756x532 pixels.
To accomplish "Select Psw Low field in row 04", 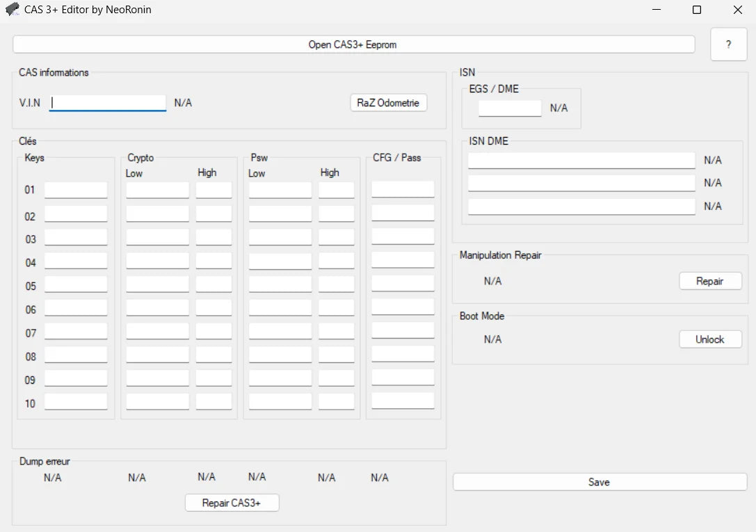I will pyautogui.click(x=280, y=261).
